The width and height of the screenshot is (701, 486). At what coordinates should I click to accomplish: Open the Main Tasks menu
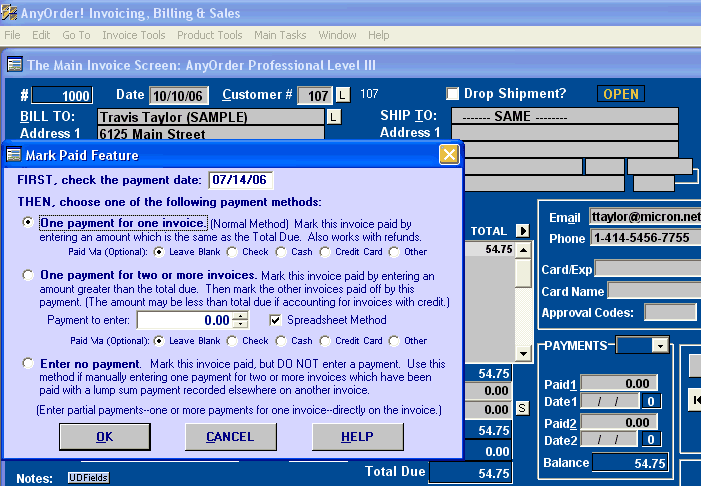pyautogui.click(x=280, y=35)
